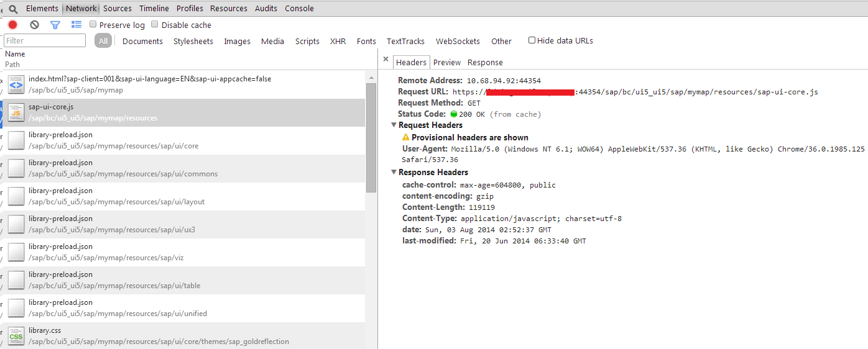Click the Content-Length 119119 value
Screen dimensions: 868x349
tap(482, 207)
